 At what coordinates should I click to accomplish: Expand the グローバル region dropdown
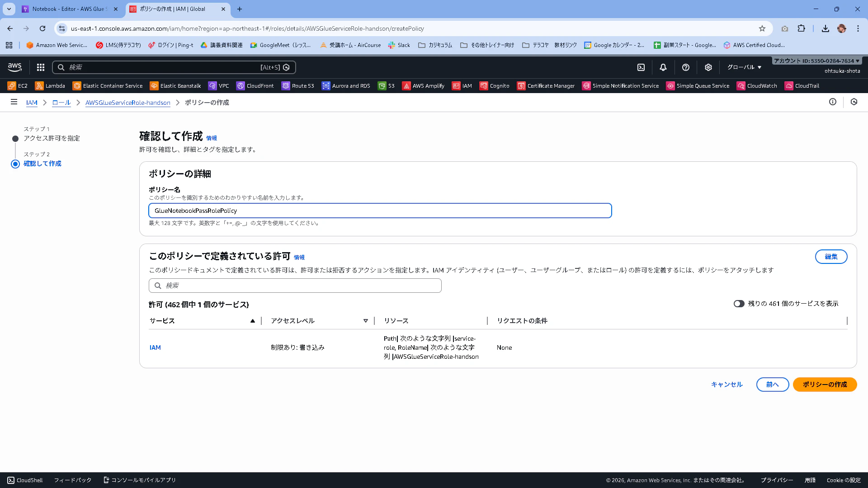tap(744, 67)
